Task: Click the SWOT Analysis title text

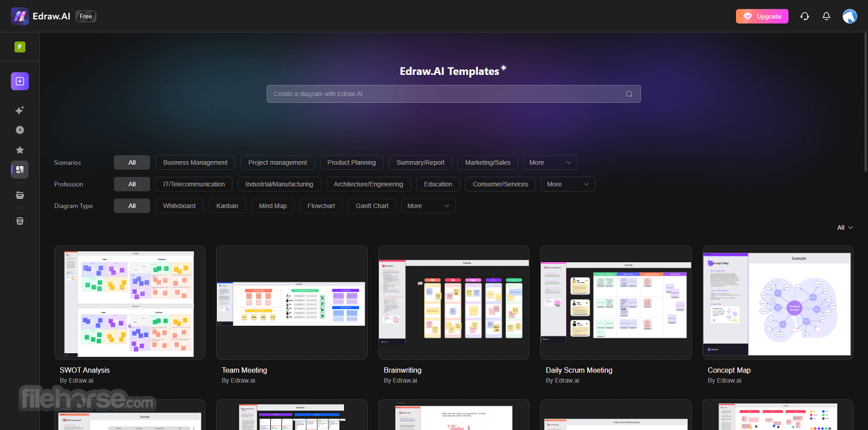Action: 84,371
